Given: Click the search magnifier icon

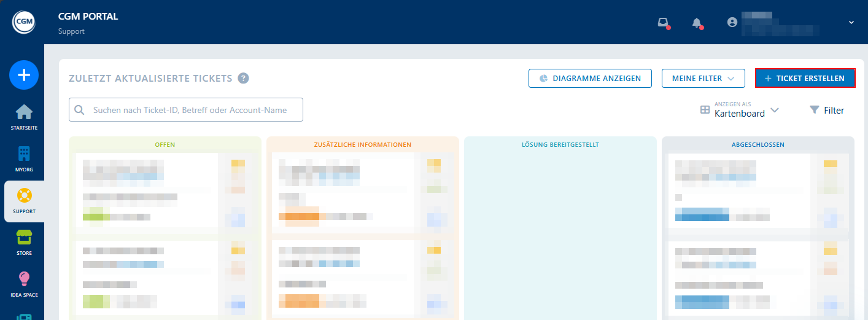Looking at the screenshot, I should (x=80, y=110).
